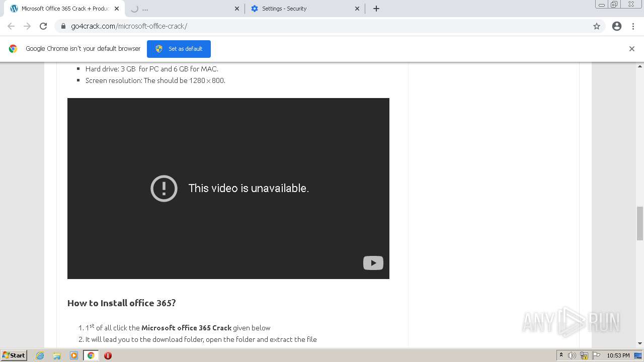Close the Settings - Security tab
Screen dimensions: 644x362
(x=357, y=9)
